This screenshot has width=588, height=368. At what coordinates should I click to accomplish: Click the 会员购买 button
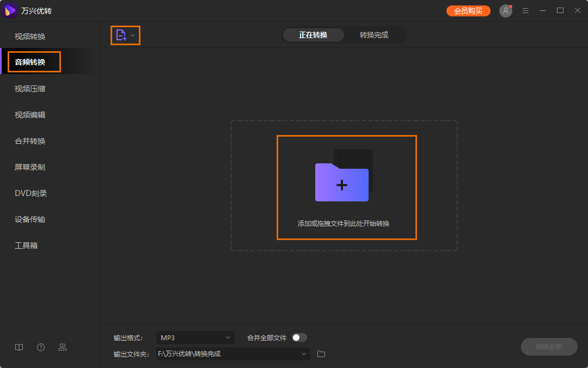tap(468, 10)
